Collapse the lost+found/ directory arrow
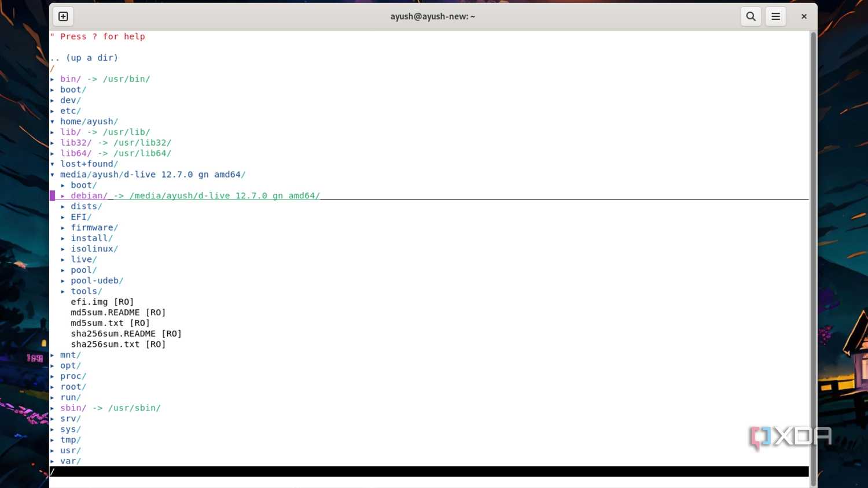 point(52,164)
